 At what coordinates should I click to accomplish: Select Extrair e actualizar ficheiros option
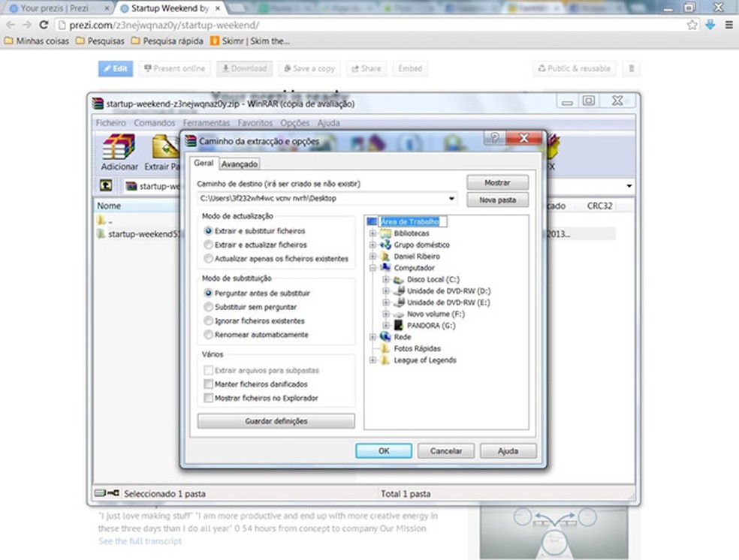(x=255, y=245)
